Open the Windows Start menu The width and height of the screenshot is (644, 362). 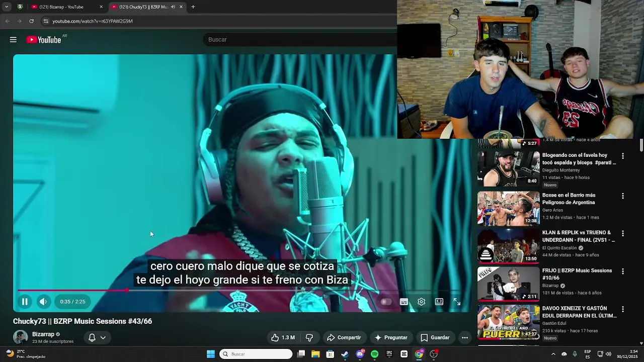point(211,354)
